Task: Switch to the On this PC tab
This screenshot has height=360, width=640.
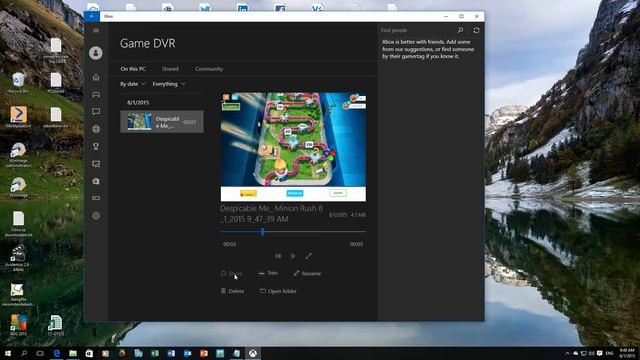Action: click(x=133, y=69)
